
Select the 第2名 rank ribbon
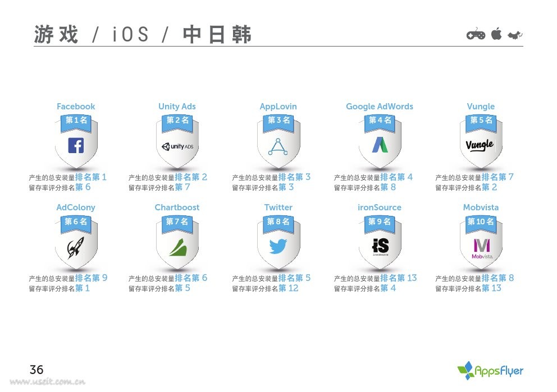coord(177,122)
